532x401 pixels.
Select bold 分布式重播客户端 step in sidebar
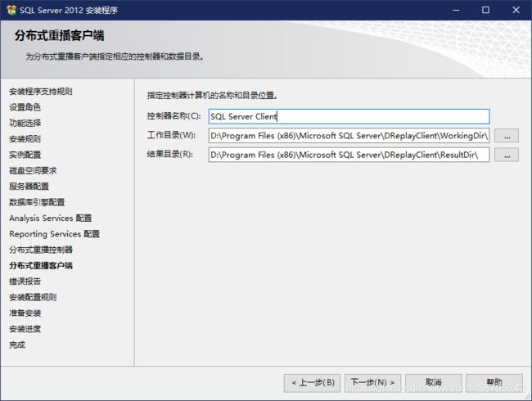41,265
